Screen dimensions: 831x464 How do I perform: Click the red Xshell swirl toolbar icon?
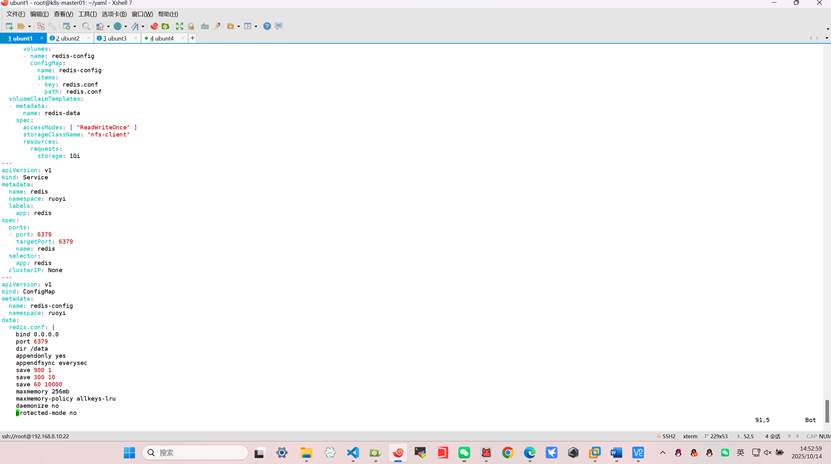[x=154, y=26]
